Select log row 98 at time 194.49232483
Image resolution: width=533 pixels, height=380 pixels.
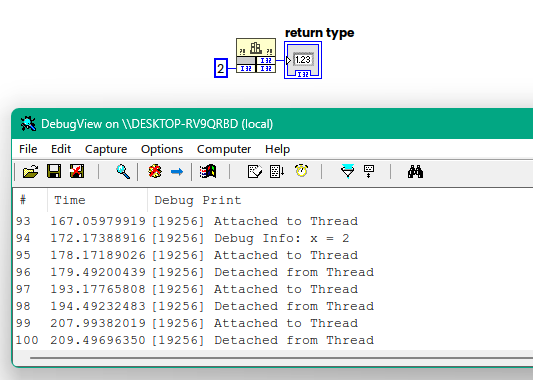pos(273,306)
